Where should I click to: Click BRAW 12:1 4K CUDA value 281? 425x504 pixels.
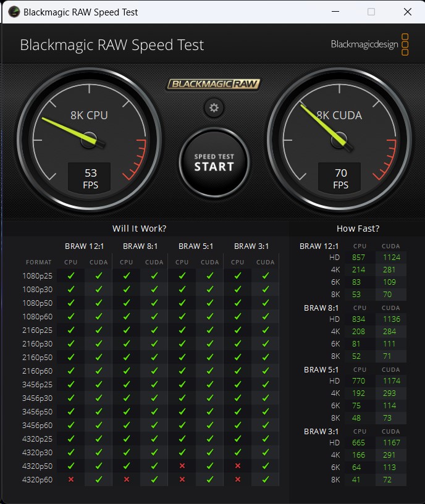coord(389,270)
